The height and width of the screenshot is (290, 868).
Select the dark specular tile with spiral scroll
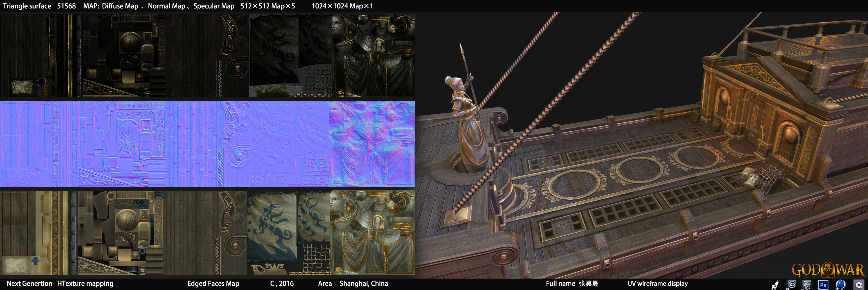(208, 56)
